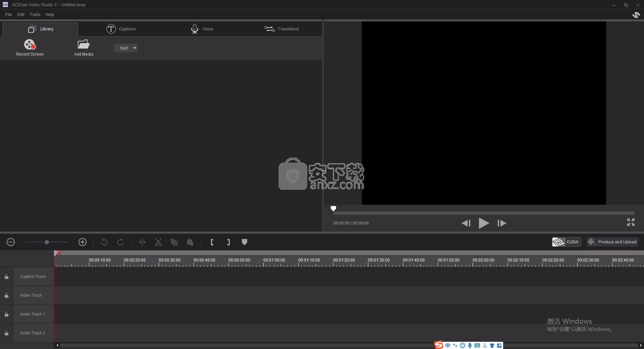Click timeline scrollbar right arrow
The height and width of the screenshot is (349, 644).
(x=641, y=345)
